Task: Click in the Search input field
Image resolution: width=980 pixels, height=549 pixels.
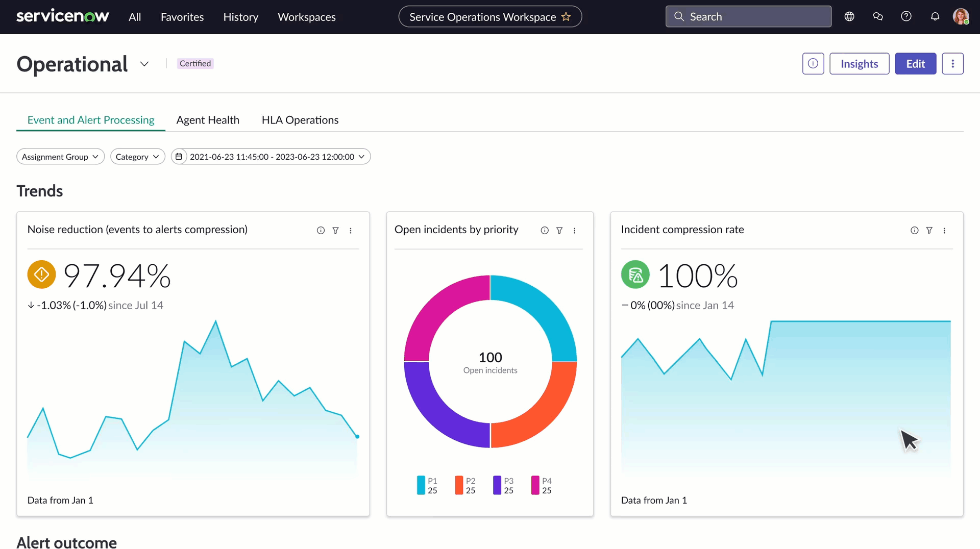Action: pyautogui.click(x=748, y=16)
